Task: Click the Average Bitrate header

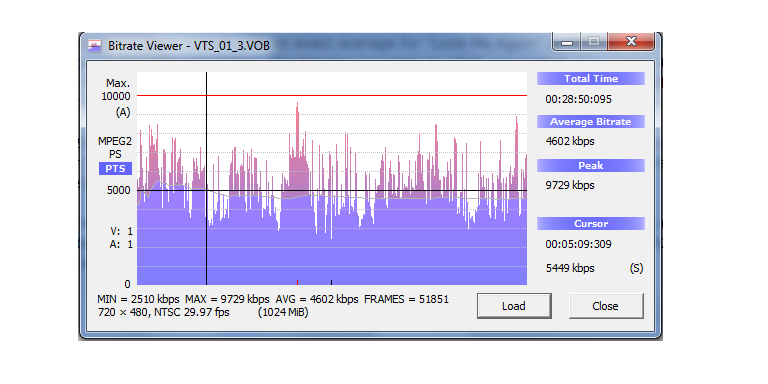Action: [591, 122]
